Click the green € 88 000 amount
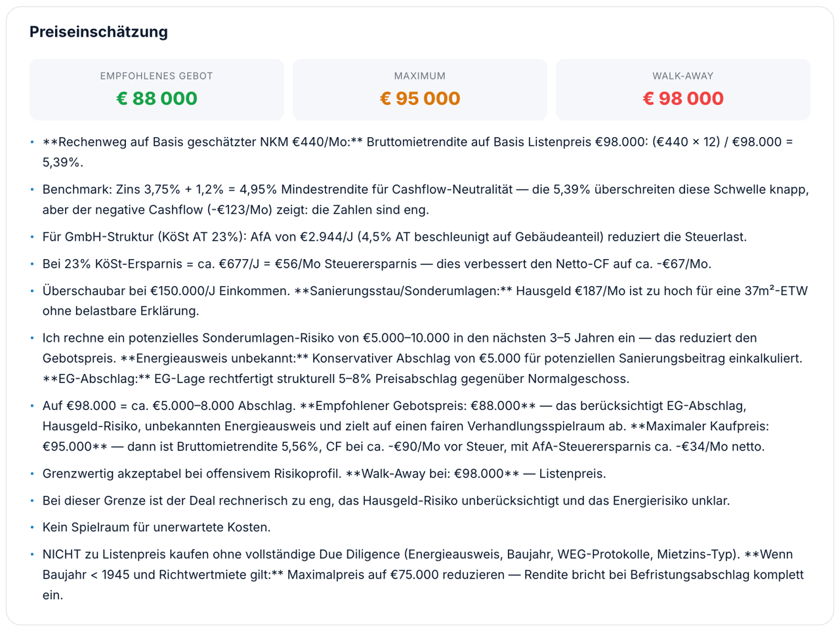The image size is (840, 633). [x=157, y=98]
